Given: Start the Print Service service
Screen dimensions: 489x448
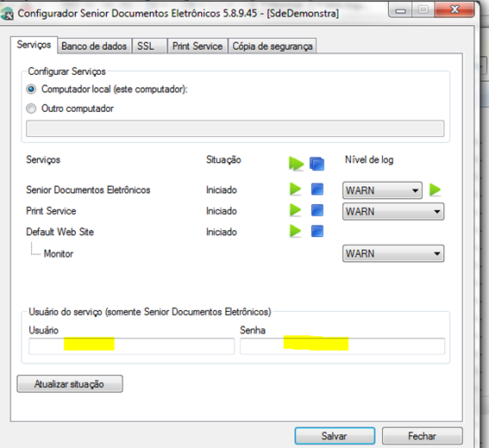Looking at the screenshot, I should coord(295,210).
